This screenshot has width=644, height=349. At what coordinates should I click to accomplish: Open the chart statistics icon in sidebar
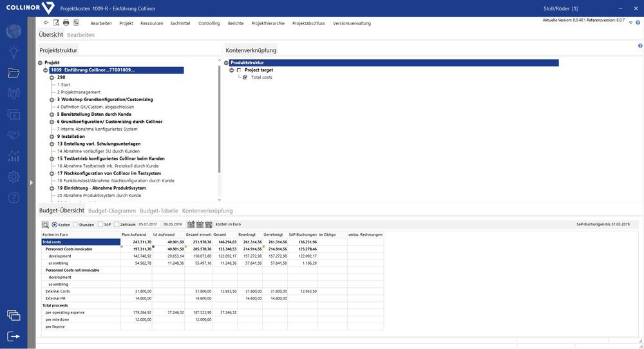[x=14, y=156]
